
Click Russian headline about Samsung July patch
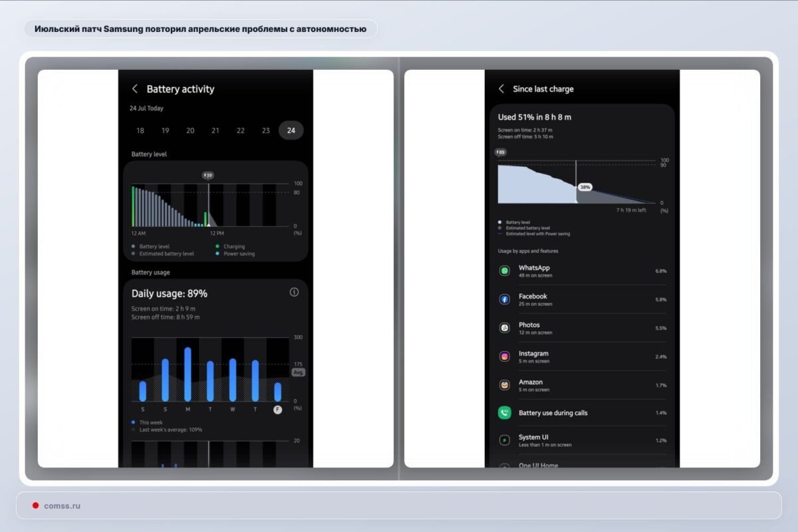tap(200, 29)
